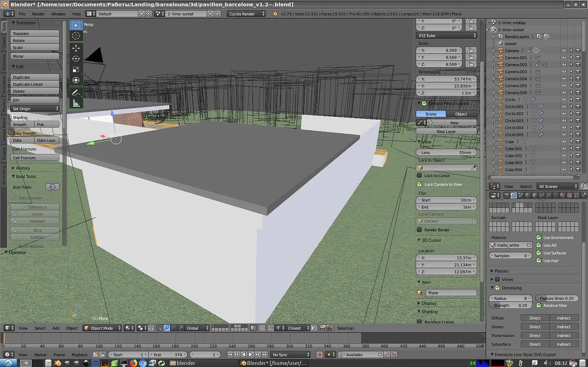Hide Camera.001 with its eye icon

click(564, 57)
